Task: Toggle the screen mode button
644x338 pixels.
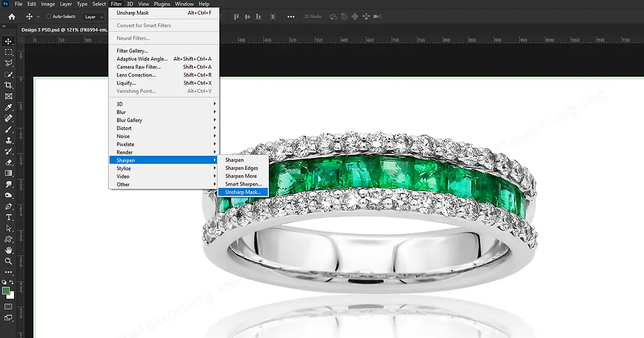Action: (8, 318)
